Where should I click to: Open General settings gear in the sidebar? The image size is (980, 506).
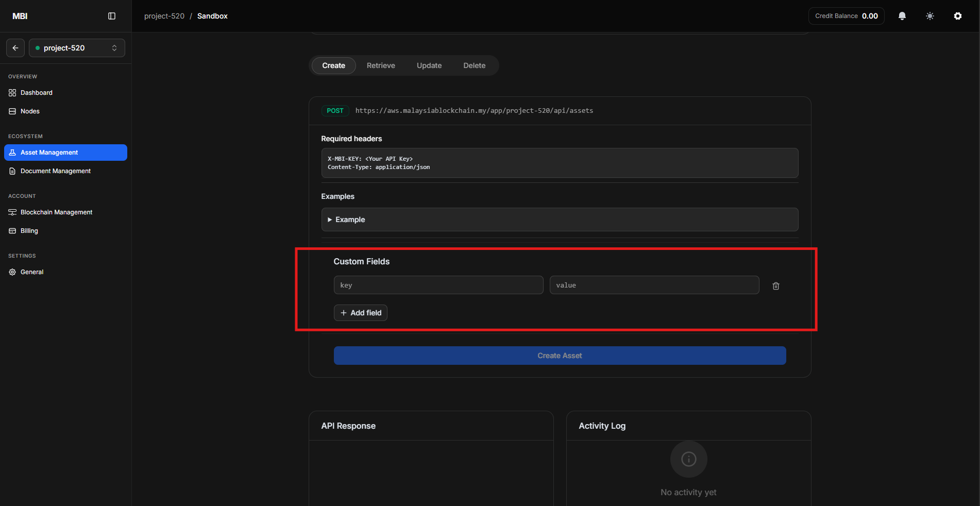point(32,272)
